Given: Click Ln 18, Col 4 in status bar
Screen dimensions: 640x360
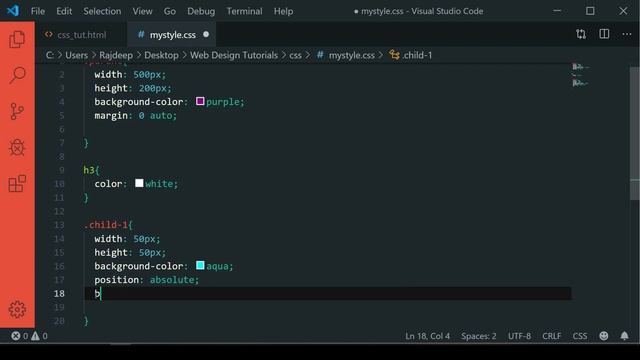Looking at the screenshot, I should 427,336.
